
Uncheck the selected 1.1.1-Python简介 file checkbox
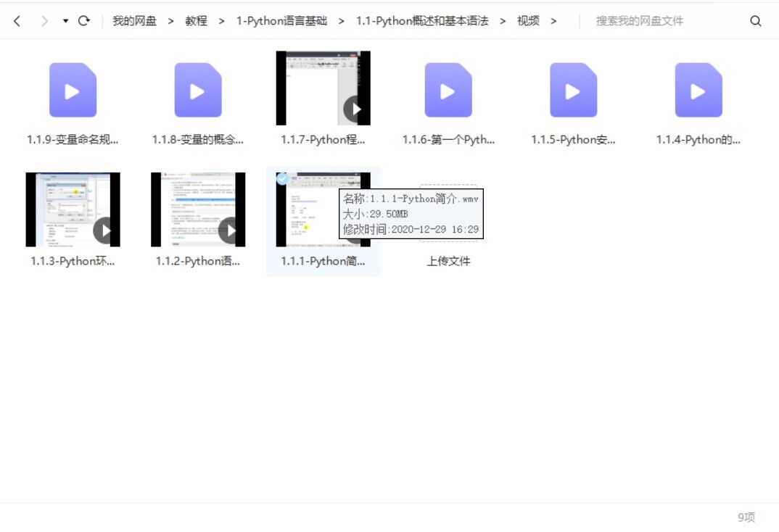(x=282, y=179)
